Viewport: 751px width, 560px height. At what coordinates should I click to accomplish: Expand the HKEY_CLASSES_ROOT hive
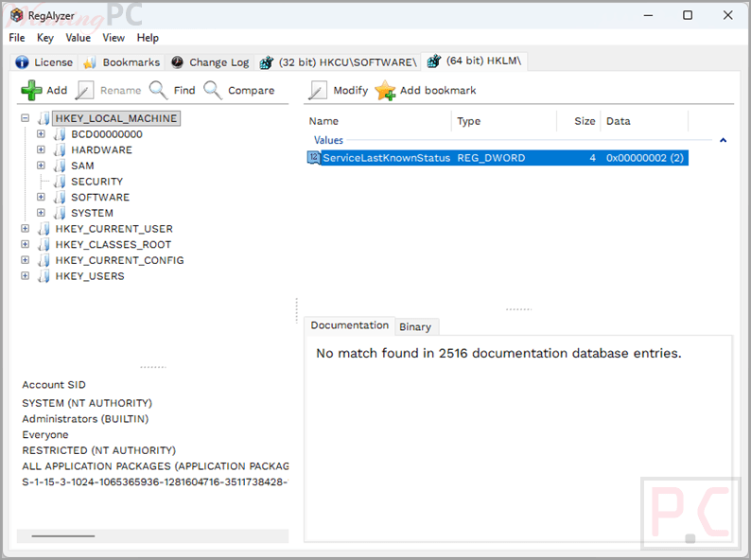[25, 244]
